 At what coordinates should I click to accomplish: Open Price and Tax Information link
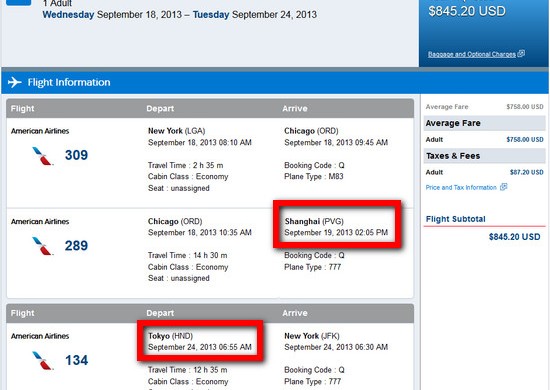[x=461, y=188]
